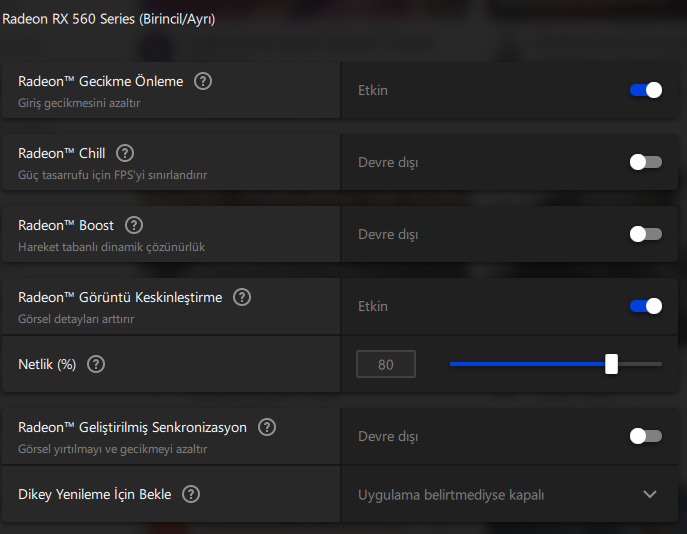The height and width of the screenshot is (534, 687).
Task: Disable the Radeon Gecikme Önleme toggle
Action: (x=645, y=90)
